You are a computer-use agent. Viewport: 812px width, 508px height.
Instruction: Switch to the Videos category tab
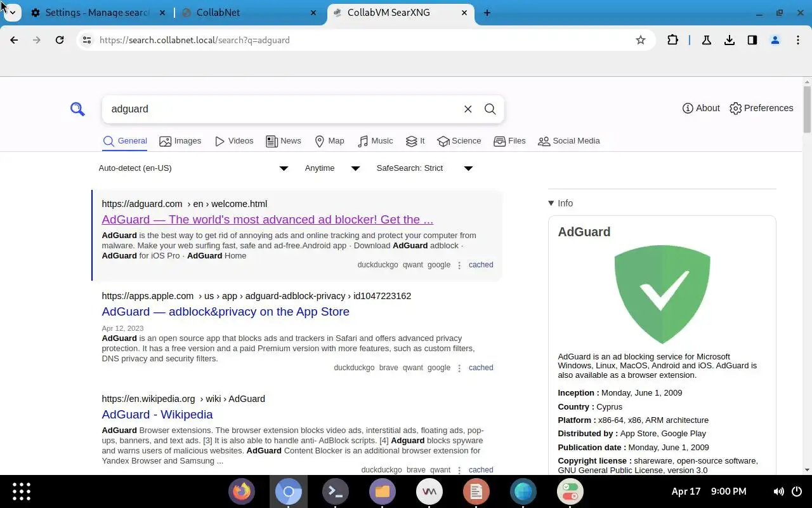(x=234, y=141)
